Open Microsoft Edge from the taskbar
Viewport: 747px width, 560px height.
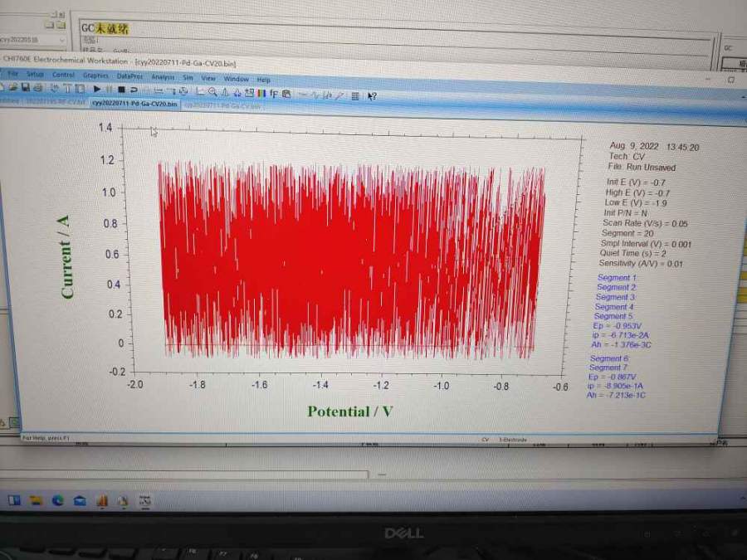point(58,500)
